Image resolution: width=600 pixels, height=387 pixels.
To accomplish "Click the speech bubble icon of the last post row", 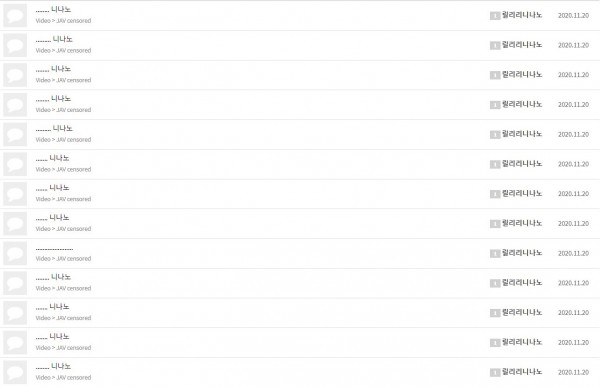I will point(15,372).
